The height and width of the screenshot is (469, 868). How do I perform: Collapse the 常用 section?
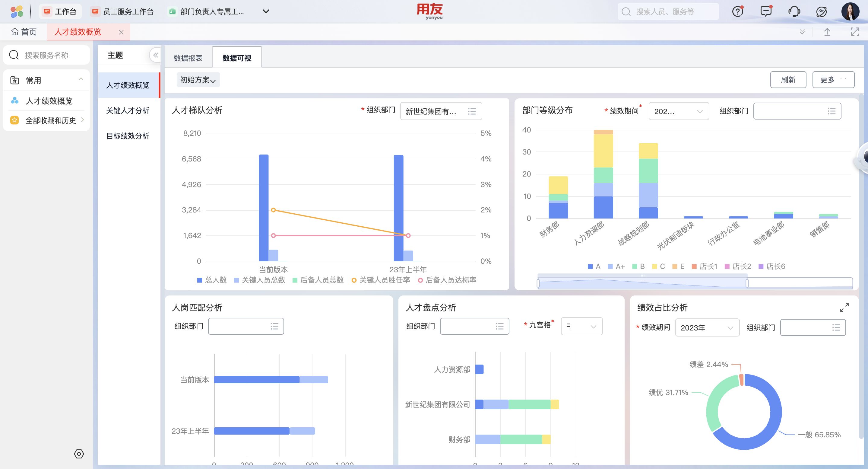point(81,79)
